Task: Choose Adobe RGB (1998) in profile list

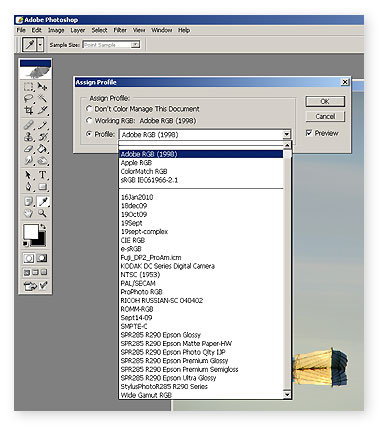Action: (x=201, y=154)
